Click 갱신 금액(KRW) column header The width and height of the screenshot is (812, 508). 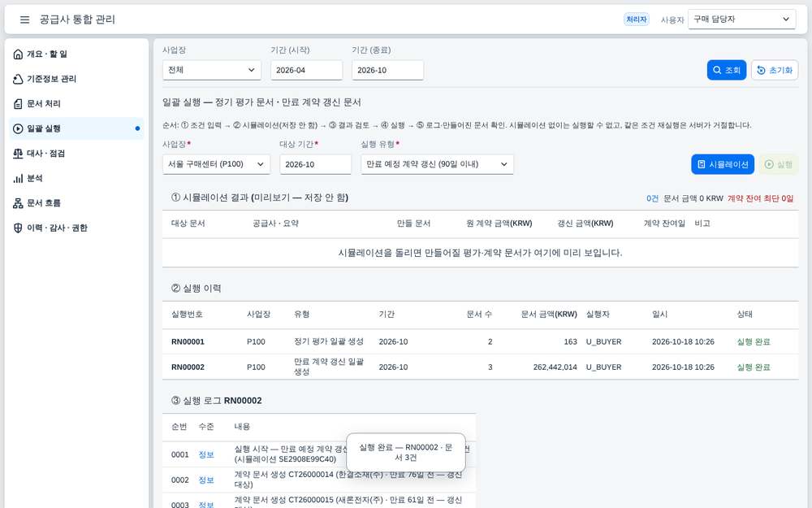click(x=585, y=224)
